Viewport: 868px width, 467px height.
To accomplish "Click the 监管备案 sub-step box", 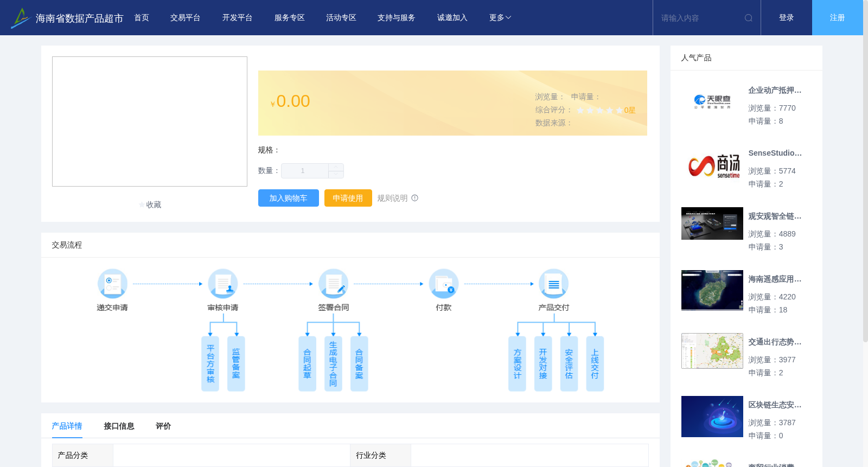I will pyautogui.click(x=236, y=364).
